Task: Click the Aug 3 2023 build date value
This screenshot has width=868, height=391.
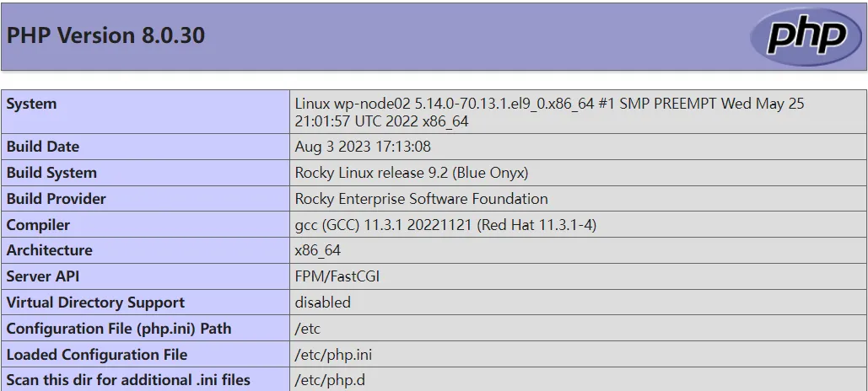Action: point(363,147)
